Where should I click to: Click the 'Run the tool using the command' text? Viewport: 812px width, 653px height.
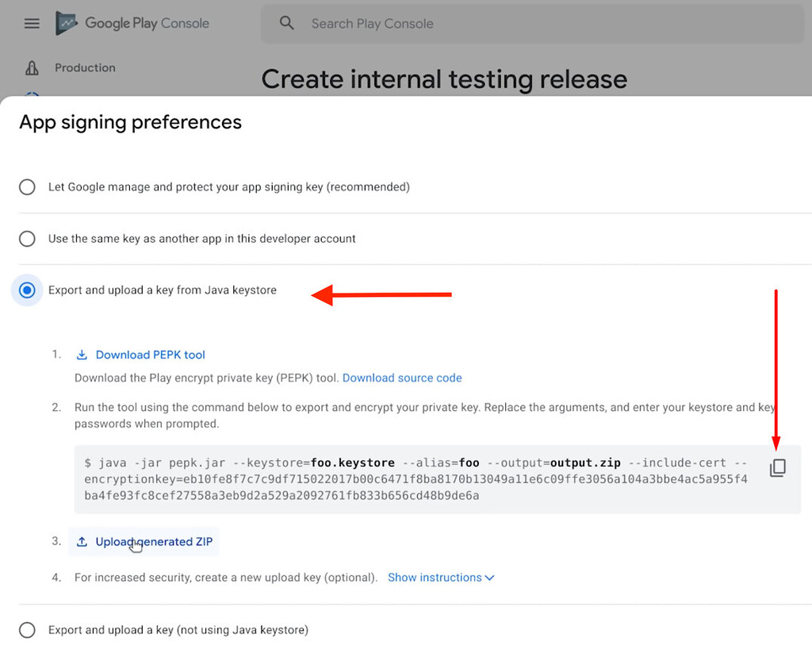pos(425,415)
